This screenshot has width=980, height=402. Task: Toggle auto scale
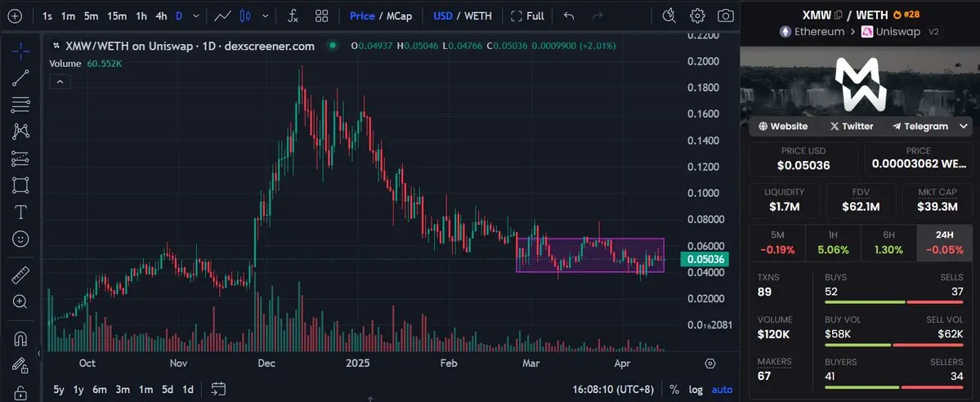722,390
